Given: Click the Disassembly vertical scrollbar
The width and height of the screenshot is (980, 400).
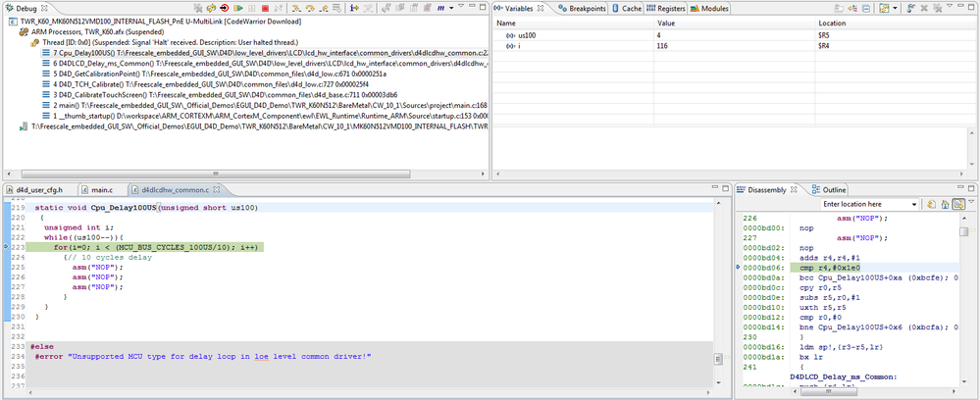Looking at the screenshot, I should 965,232.
